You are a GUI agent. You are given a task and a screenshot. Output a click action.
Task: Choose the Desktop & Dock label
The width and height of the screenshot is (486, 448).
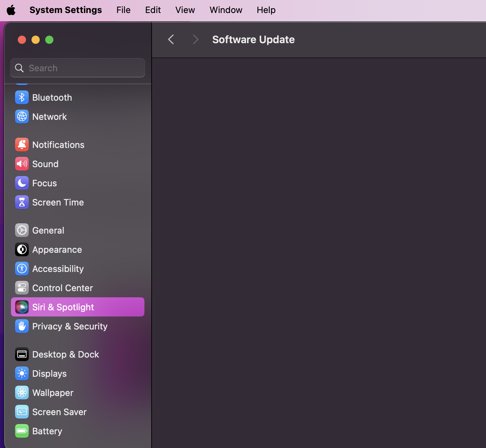[x=66, y=354]
